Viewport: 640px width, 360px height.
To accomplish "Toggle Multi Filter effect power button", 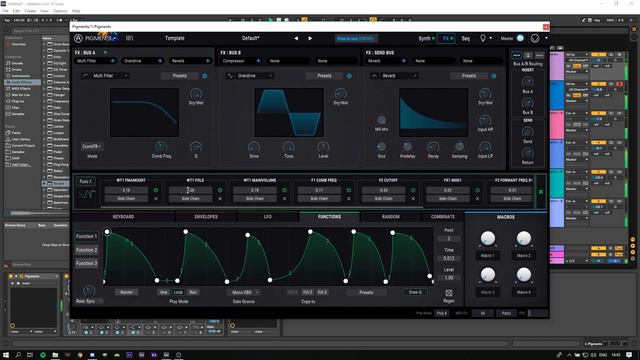I will [204, 76].
